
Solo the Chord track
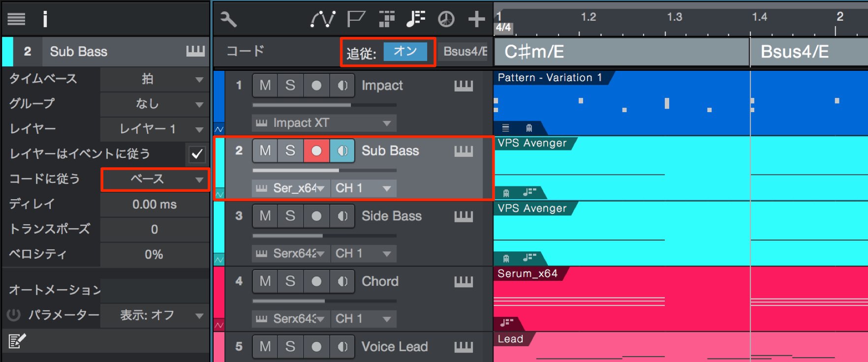pos(290,281)
